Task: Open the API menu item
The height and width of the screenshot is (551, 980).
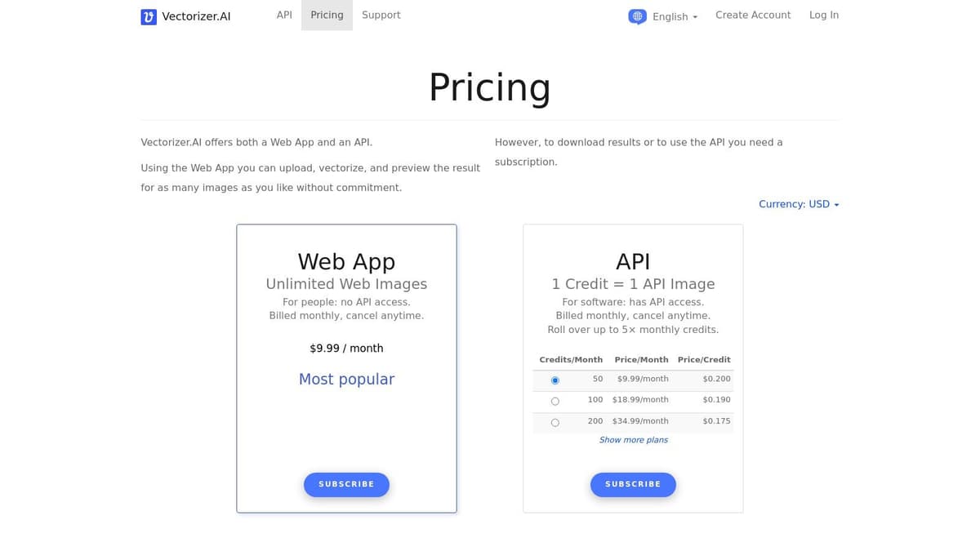Action: coord(284,15)
